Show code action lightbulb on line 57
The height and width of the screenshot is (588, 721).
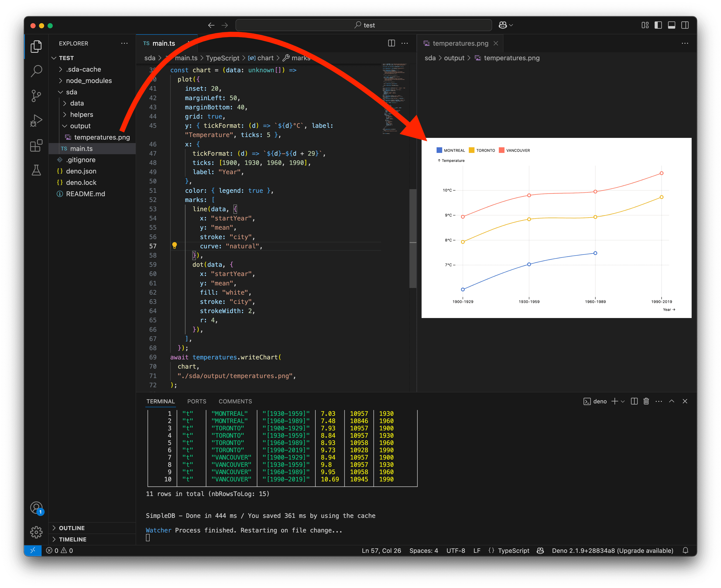coord(174,246)
